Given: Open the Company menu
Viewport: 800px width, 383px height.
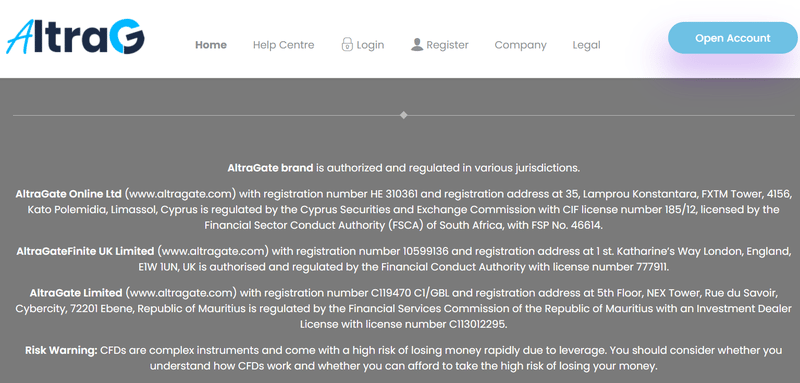Looking at the screenshot, I should point(520,45).
